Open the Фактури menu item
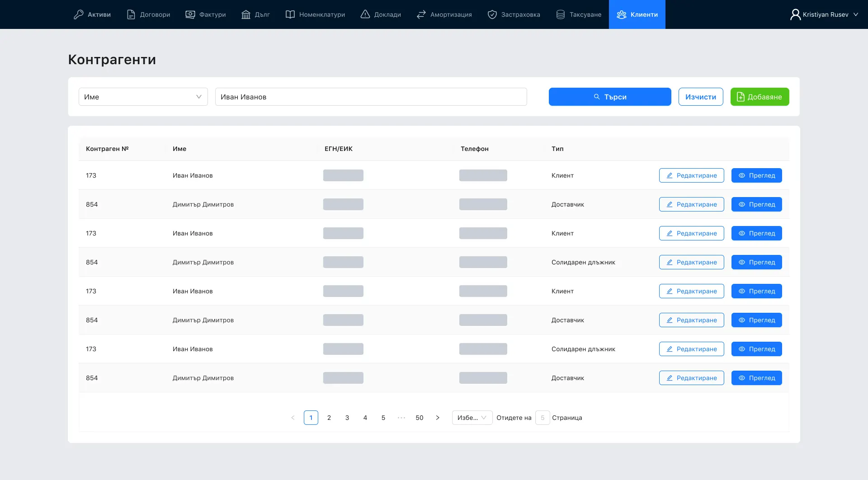868x480 pixels. (206, 14)
